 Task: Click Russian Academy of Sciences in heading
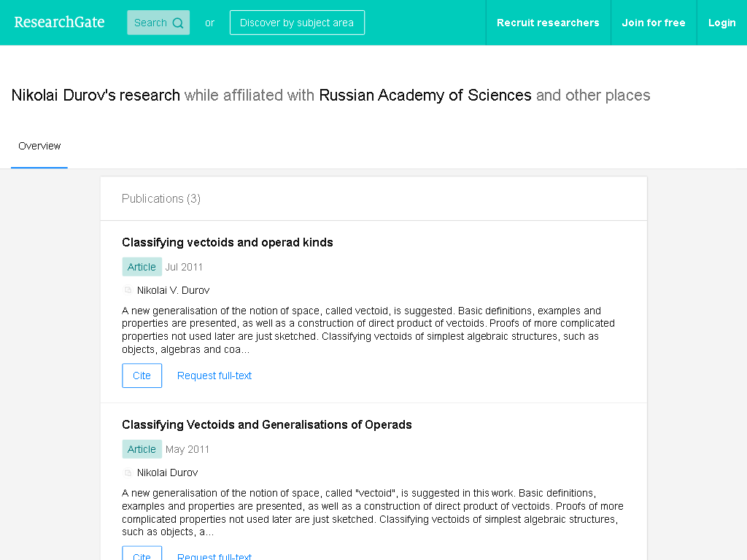425,96
